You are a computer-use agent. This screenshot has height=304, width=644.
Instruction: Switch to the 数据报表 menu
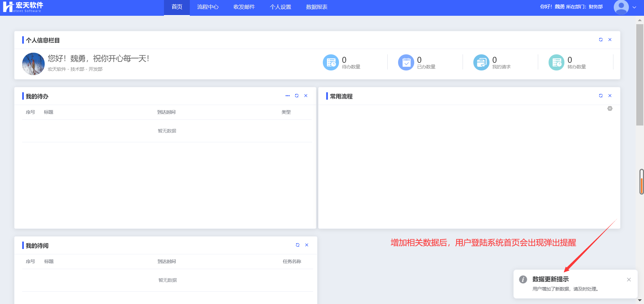(x=316, y=7)
